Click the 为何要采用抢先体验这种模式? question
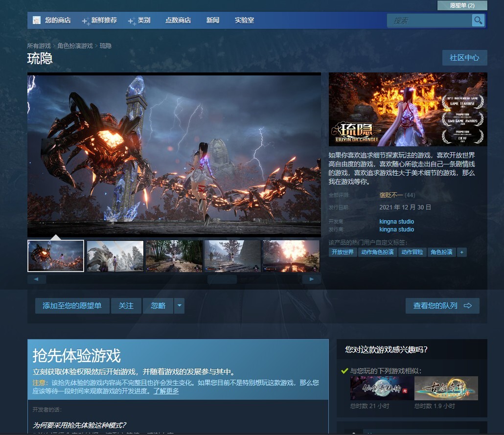Image resolution: width=504 pixels, height=435 pixels. [x=79, y=425]
